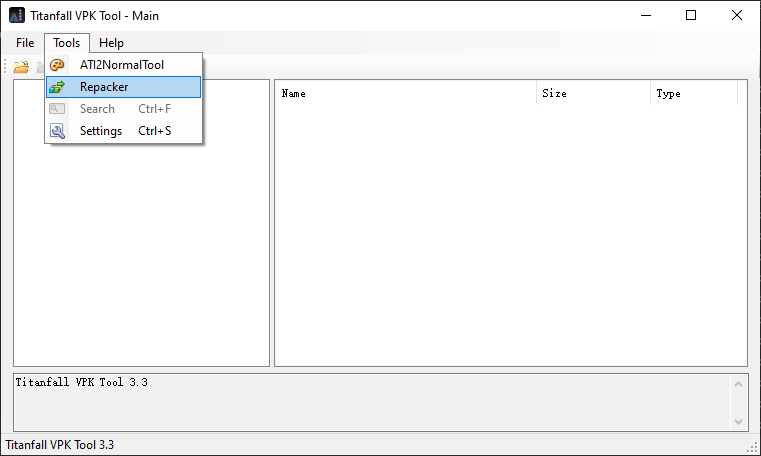Close the open Tools menu
761x456 pixels.
click(66, 43)
